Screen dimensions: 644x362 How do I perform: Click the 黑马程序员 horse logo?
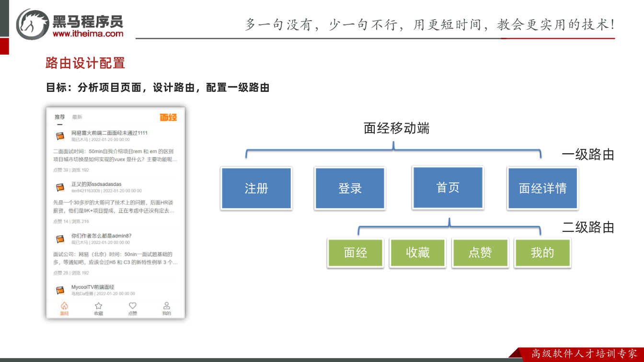click(33, 24)
